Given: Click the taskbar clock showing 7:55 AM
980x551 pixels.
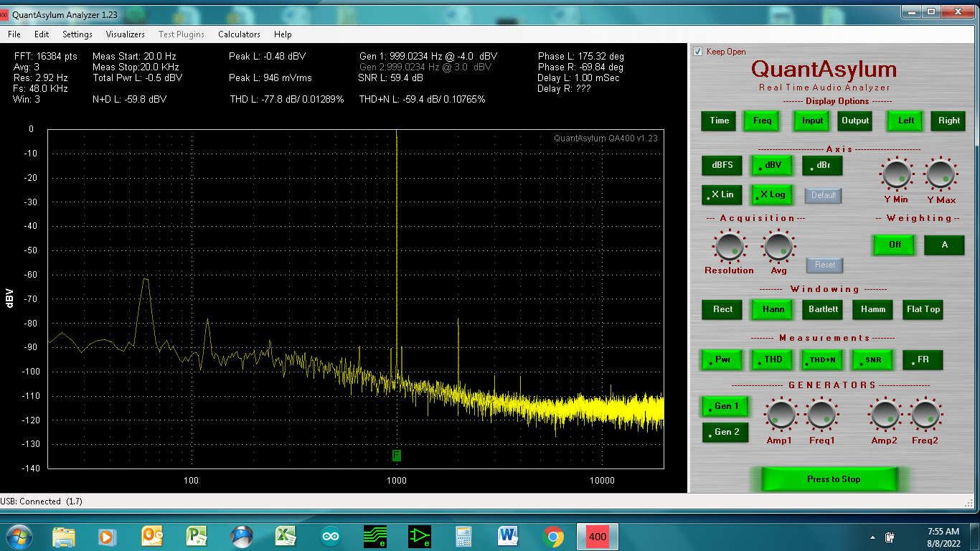Looking at the screenshot, I should click(x=943, y=537).
